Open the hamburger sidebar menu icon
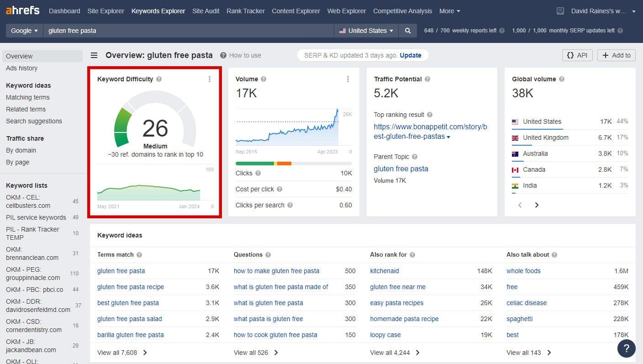The image size is (643, 364). pyautogui.click(x=94, y=55)
